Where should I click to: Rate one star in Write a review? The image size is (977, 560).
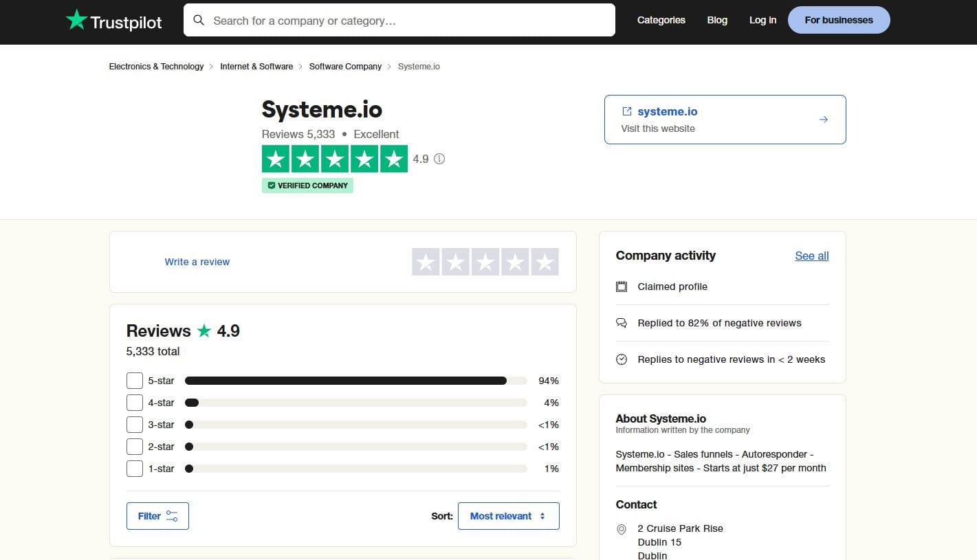click(x=426, y=262)
